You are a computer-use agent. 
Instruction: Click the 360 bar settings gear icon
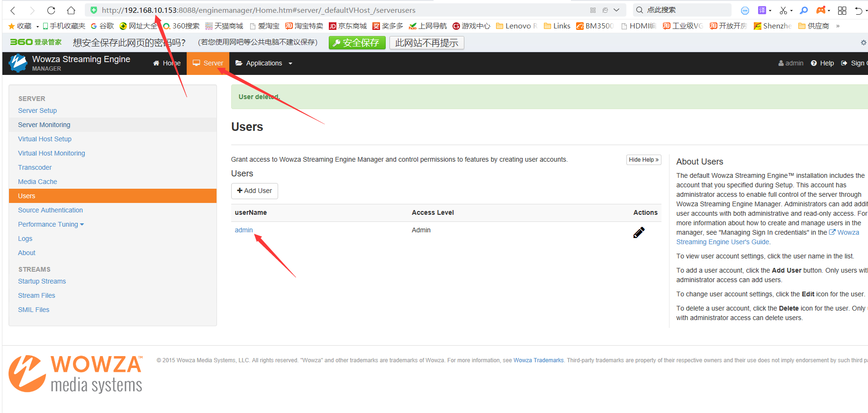pos(863,43)
